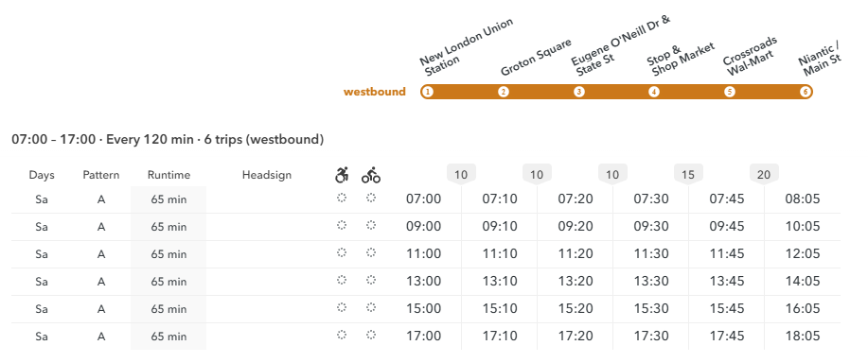Select stop 3 marker Eugene O'Neill Dr
The width and height of the screenshot is (868, 363).
click(x=578, y=92)
